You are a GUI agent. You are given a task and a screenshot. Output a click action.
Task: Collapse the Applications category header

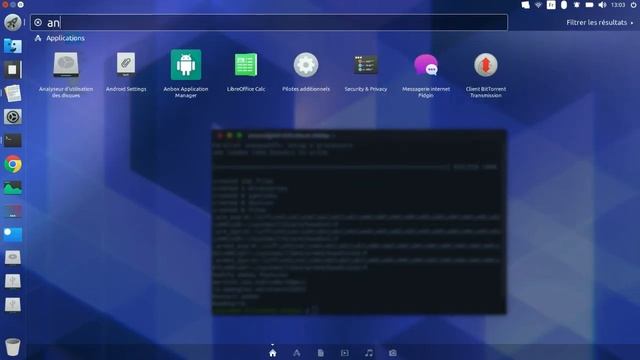(x=60, y=38)
